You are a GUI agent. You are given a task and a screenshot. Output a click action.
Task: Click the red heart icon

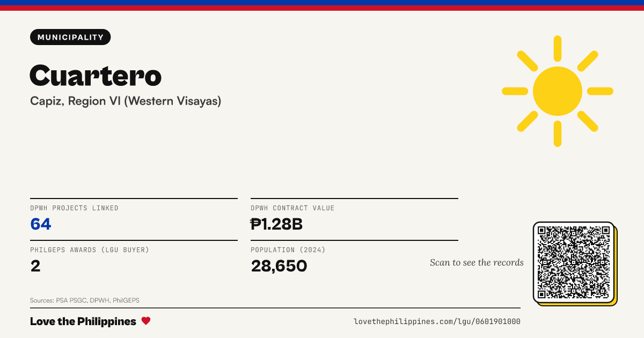click(146, 321)
